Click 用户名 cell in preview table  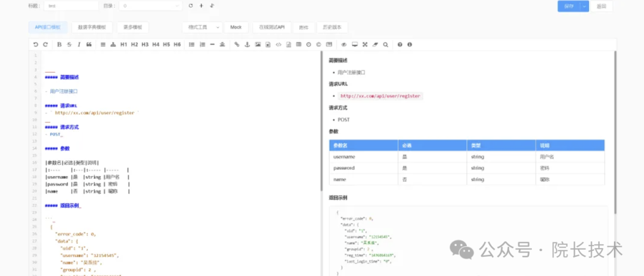tap(570, 157)
